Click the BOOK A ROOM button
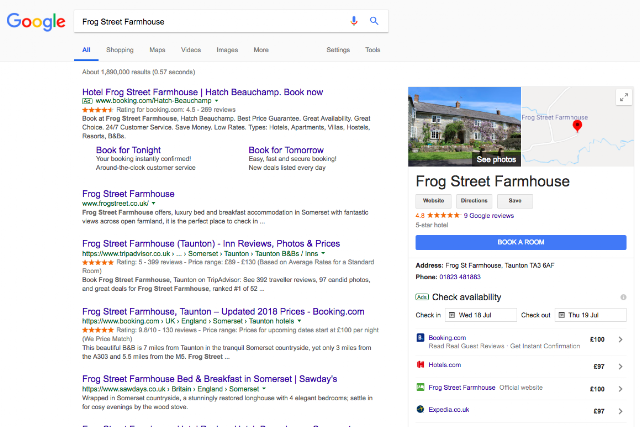 click(521, 242)
